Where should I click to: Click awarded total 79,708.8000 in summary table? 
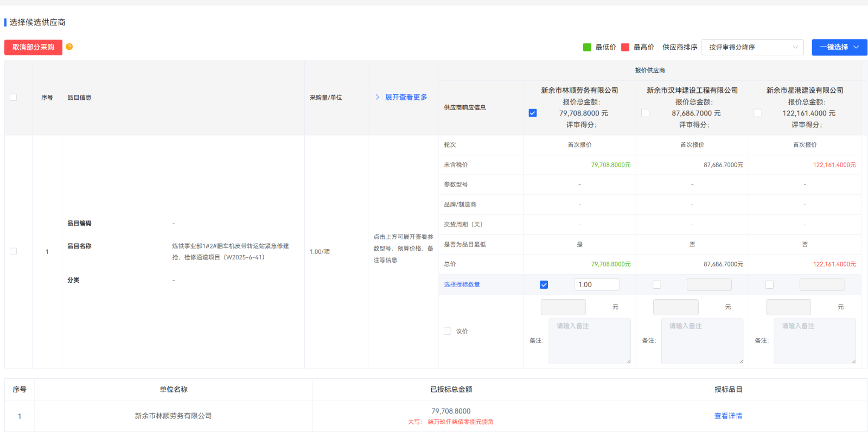(x=451, y=411)
